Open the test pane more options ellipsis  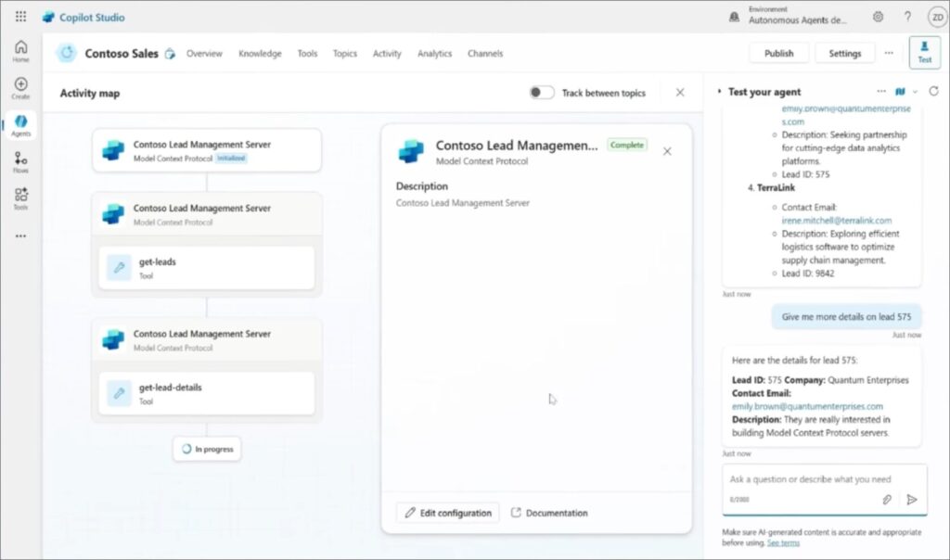click(x=881, y=92)
